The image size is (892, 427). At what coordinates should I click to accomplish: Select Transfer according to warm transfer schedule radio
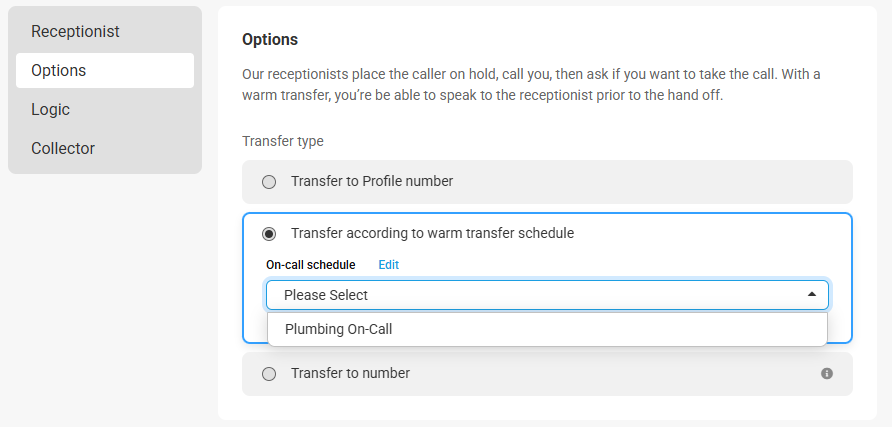click(269, 234)
